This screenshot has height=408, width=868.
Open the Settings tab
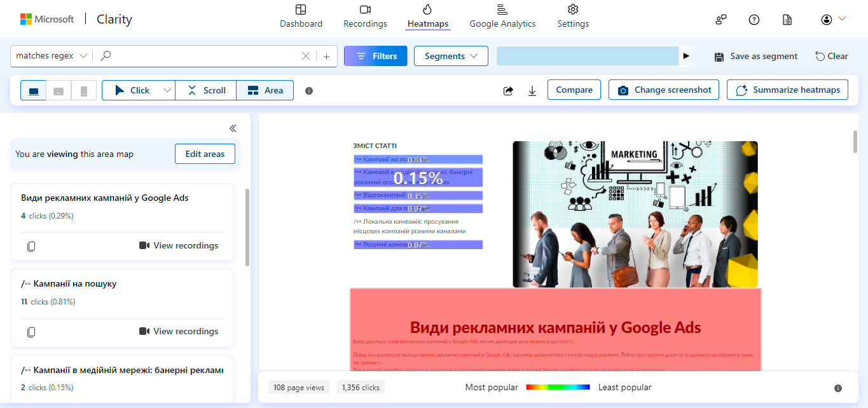pos(573,17)
